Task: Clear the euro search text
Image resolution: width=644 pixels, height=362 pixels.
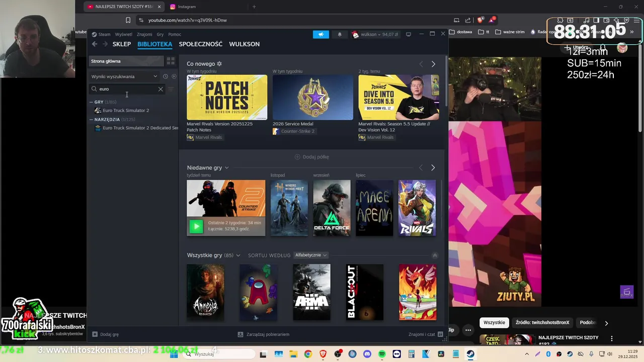Action: click(160, 89)
